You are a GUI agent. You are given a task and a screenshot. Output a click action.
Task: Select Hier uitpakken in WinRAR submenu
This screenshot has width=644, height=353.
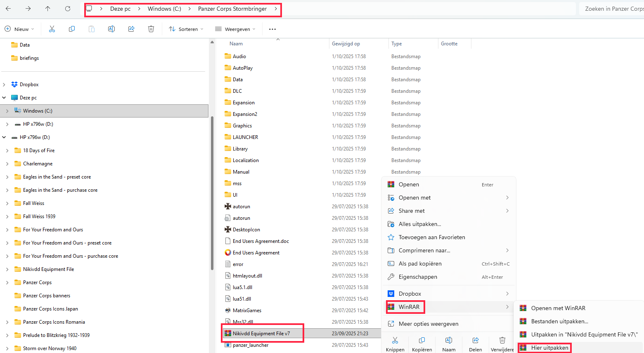[549, 348]
